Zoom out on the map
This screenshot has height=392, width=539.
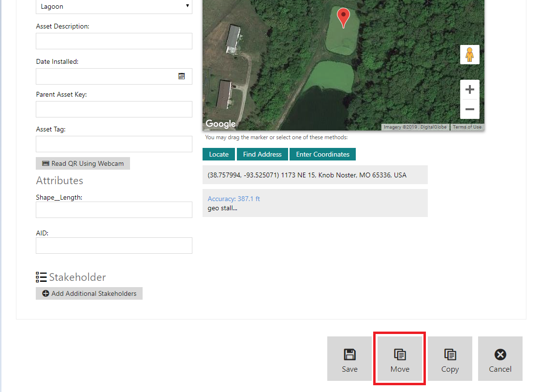click(x=469, y=109)
